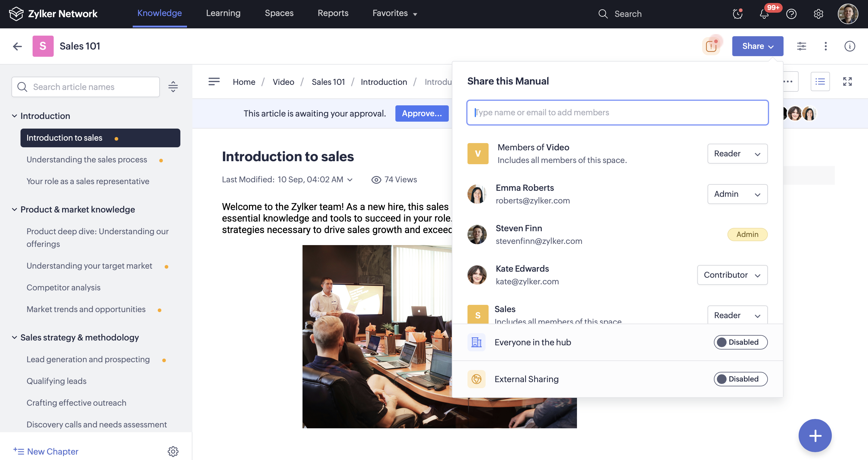The width and height of the screenshot is (868, 460).
Task: Click the fullscreen expand icon
Action: tap(847, 81)
